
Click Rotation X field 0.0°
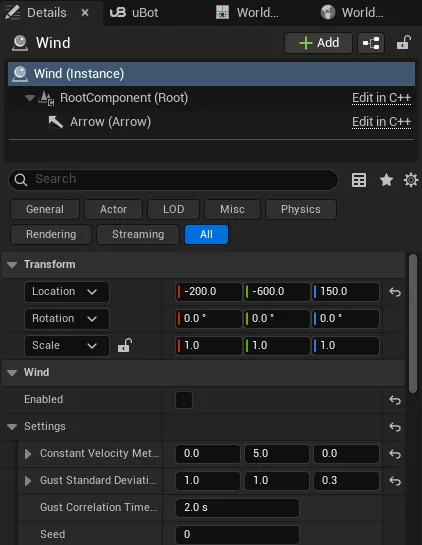(209, 319)
